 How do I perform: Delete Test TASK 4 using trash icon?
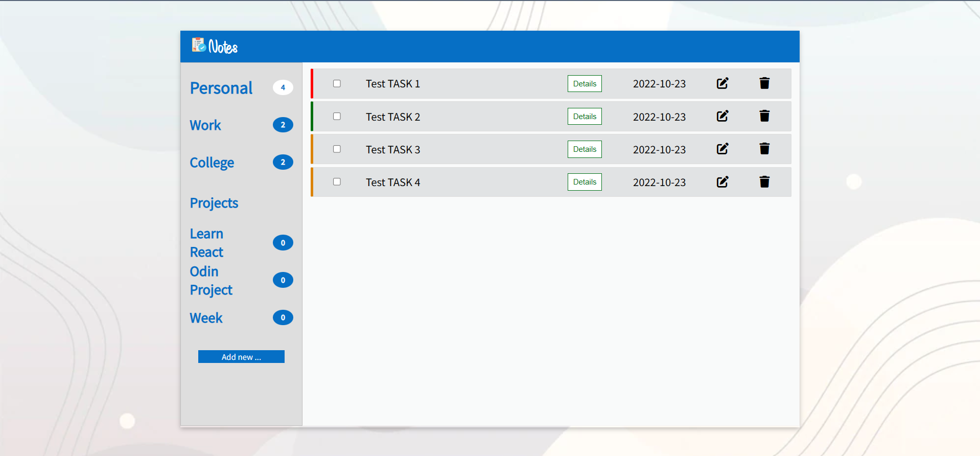click(764, 182)
